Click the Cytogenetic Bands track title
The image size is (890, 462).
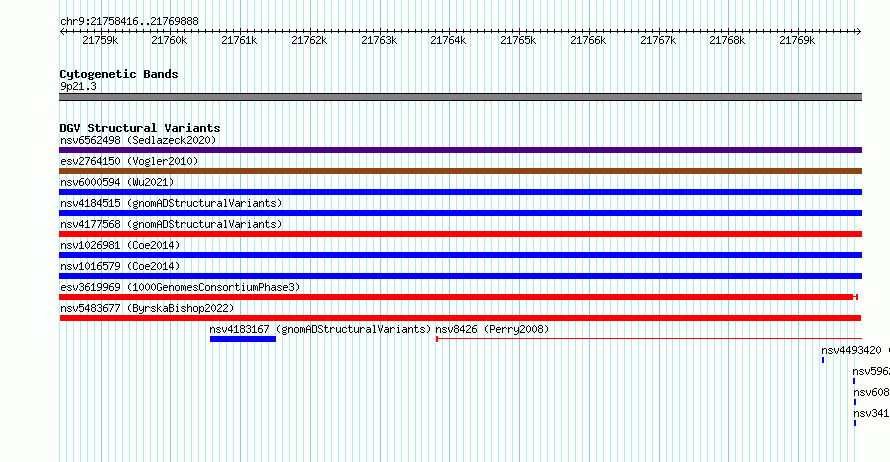[x=119, y=74]
